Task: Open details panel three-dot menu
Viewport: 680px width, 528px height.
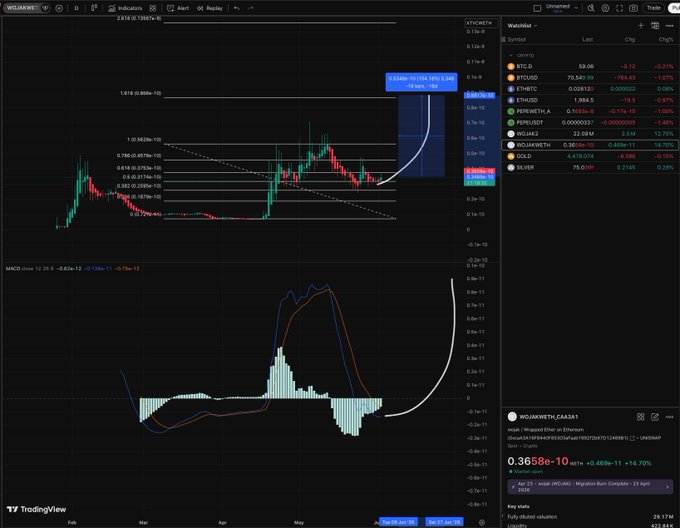Action: [670, 417]
